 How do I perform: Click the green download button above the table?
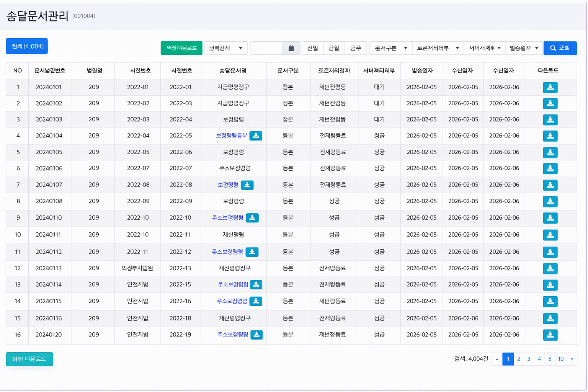(x=181, y=48)
